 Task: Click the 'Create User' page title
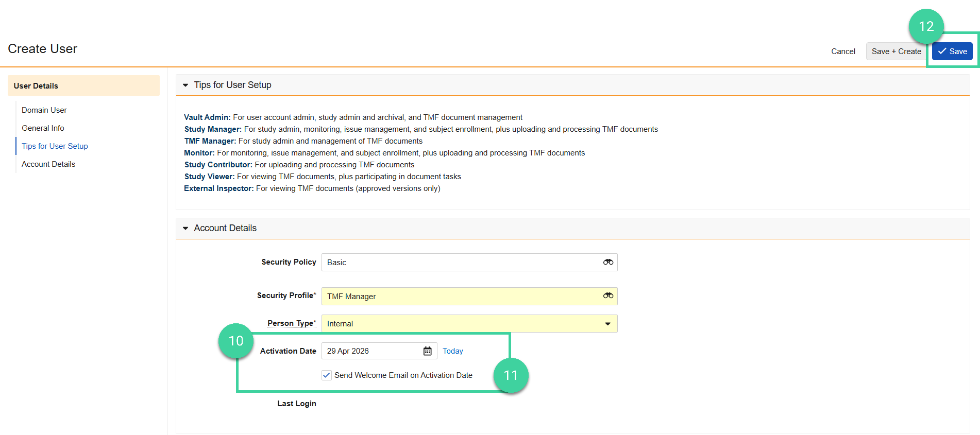click(x=42, y=49)
